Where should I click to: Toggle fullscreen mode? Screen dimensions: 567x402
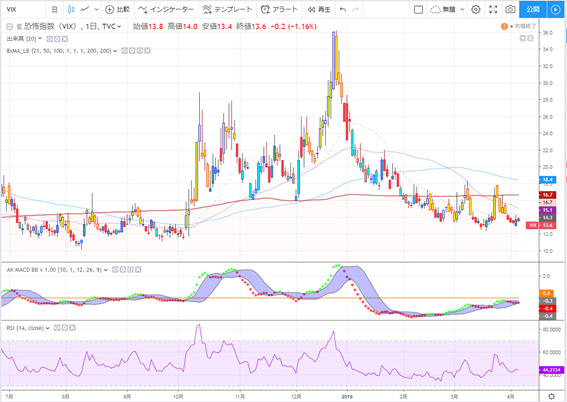point(493,9)
